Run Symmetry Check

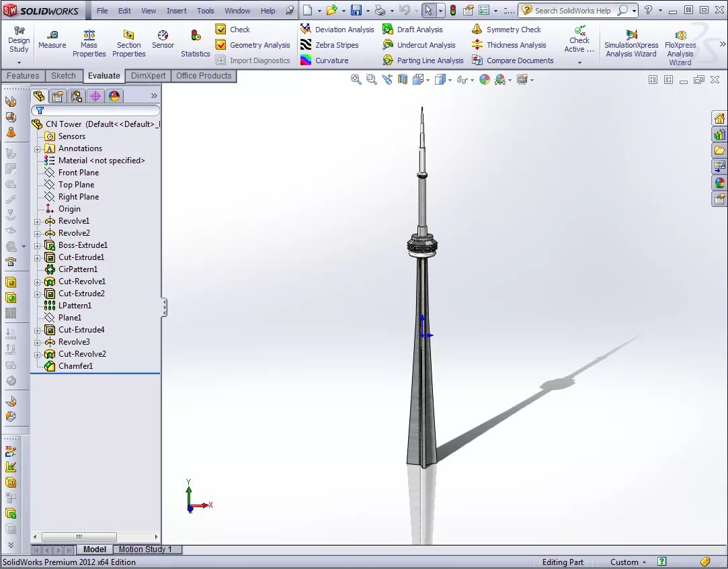coord(506,30)
